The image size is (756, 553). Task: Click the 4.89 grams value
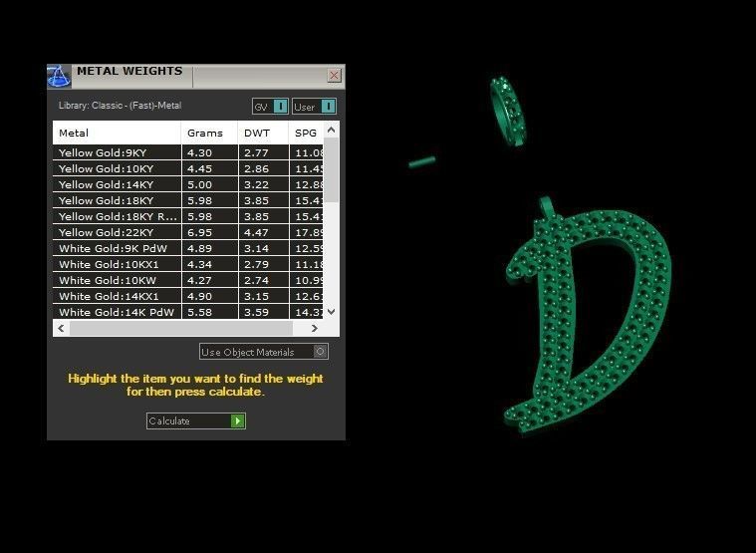199,248
